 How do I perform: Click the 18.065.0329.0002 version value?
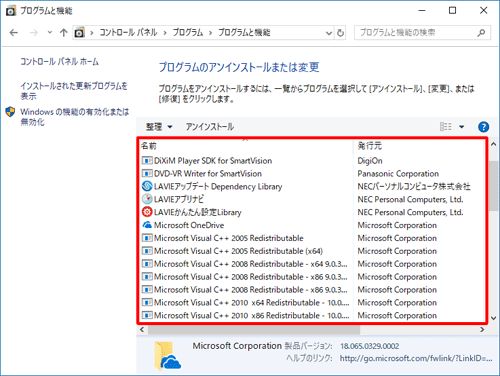pyautogui.click(x=369, y=346)
